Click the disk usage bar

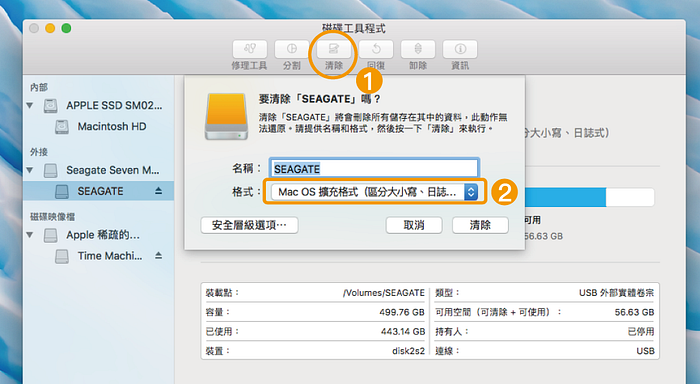click(589, 197)
